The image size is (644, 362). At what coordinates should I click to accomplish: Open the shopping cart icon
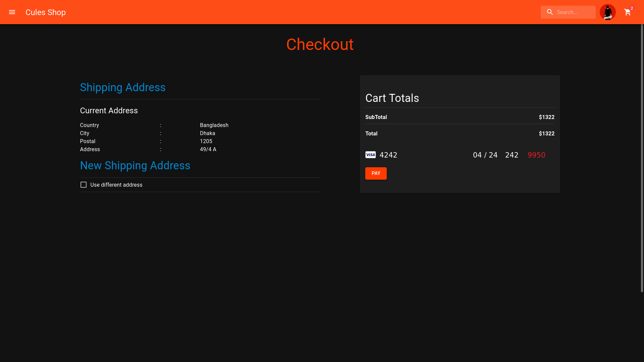tap(627, 12)
